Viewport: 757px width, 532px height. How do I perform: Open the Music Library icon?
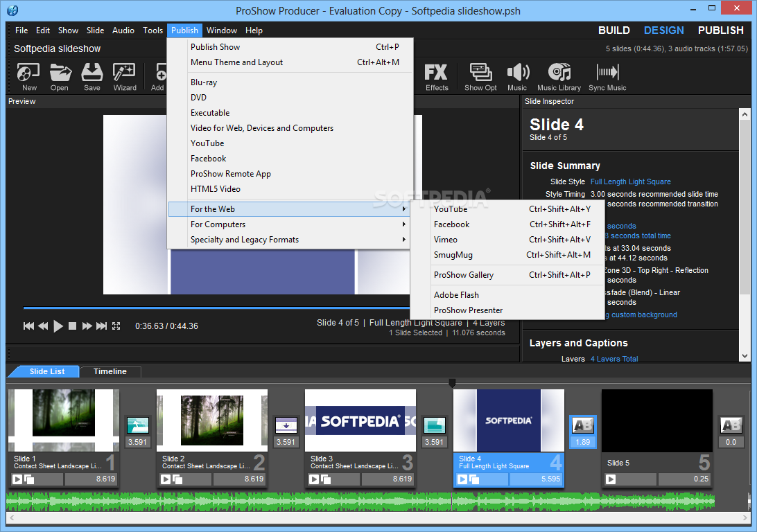[x=559, y=77]
